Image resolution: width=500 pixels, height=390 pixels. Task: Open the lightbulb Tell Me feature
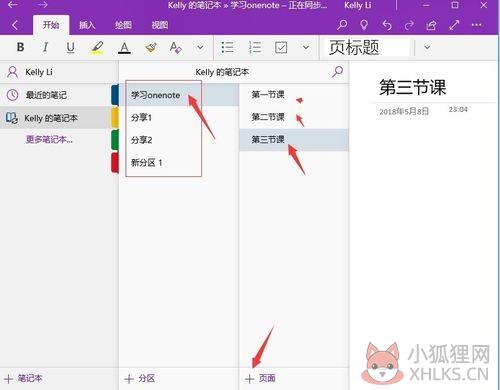point(364,25)
